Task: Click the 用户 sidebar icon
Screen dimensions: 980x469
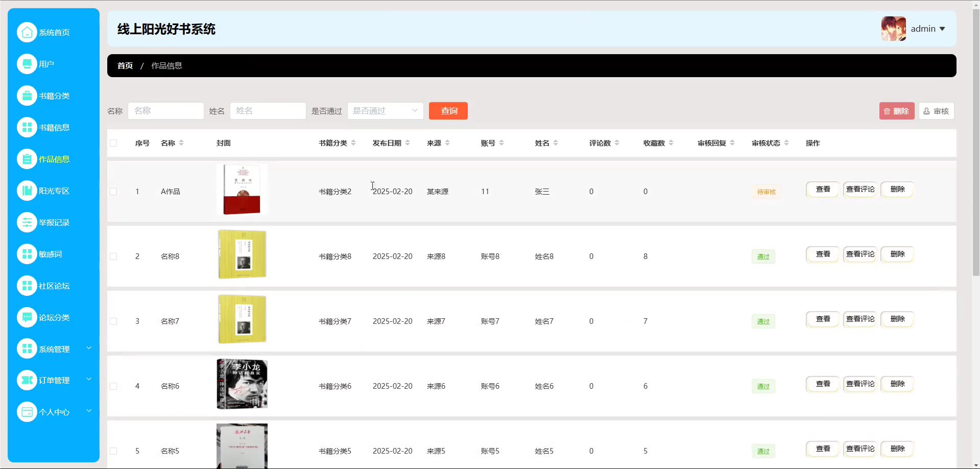Action: 27,64
